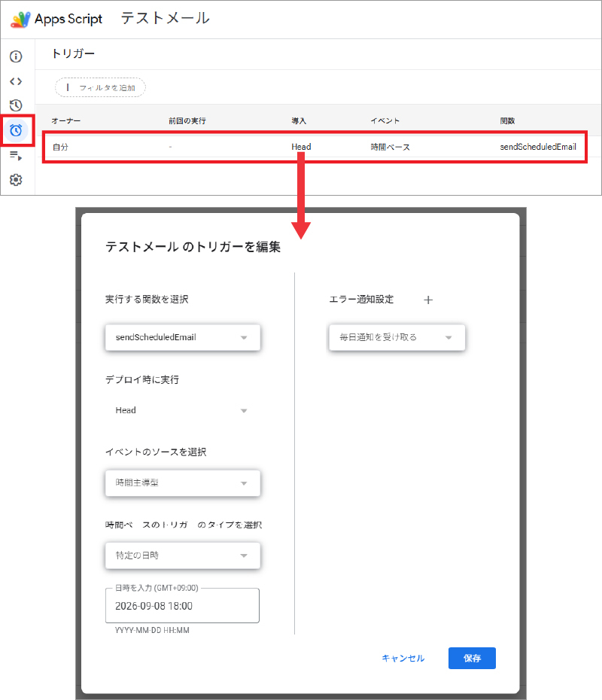602x700 pixels.
Task: Open the 時間主導型 event source dropdown
Action: [x=183, y=483]
